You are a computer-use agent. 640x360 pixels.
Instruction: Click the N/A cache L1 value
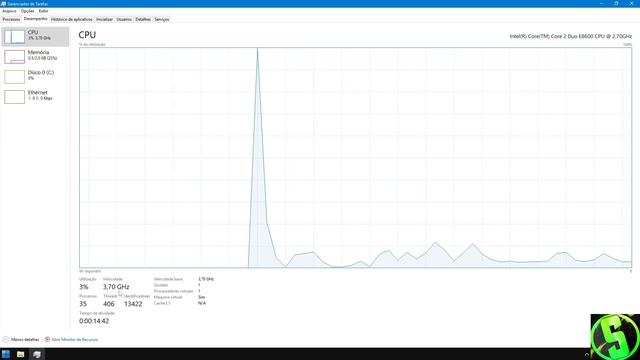202,303
